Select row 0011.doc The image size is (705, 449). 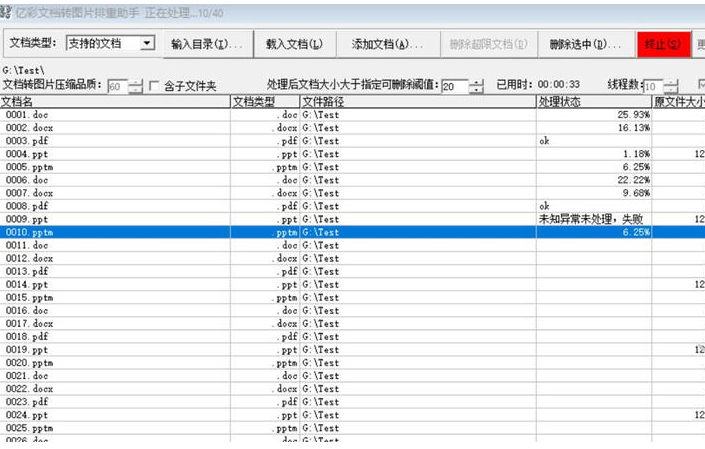[x=352, y=245]
